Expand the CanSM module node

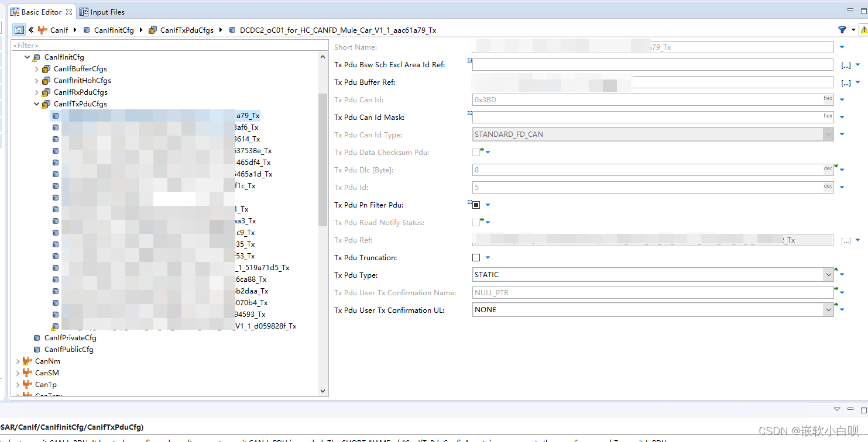tap(18, 373)
